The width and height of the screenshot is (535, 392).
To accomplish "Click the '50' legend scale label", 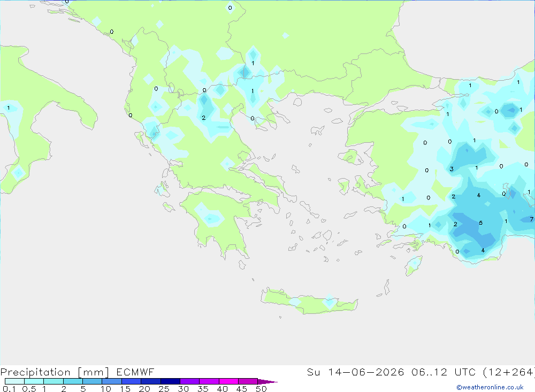I will coord(261,389).
